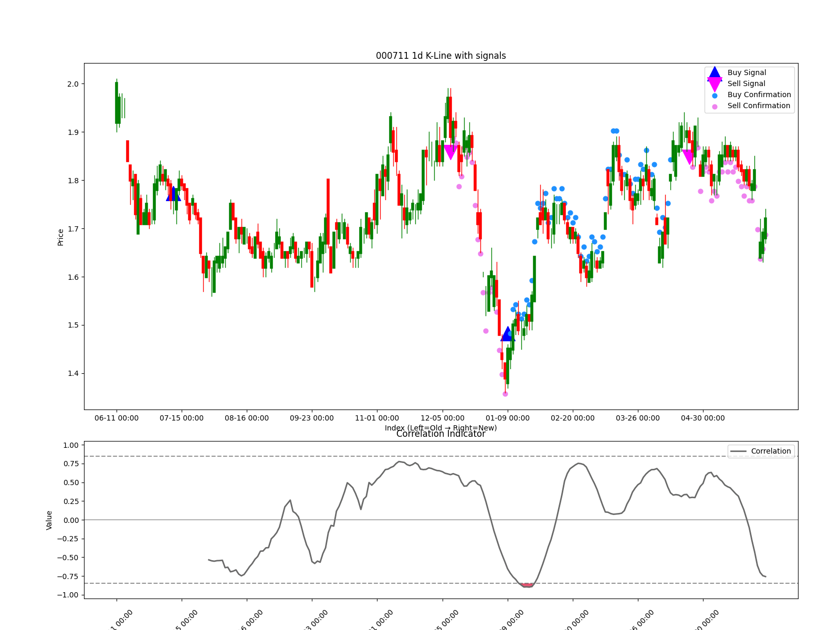Click the "Buy Confirmation" legend label

coord(759,94)
